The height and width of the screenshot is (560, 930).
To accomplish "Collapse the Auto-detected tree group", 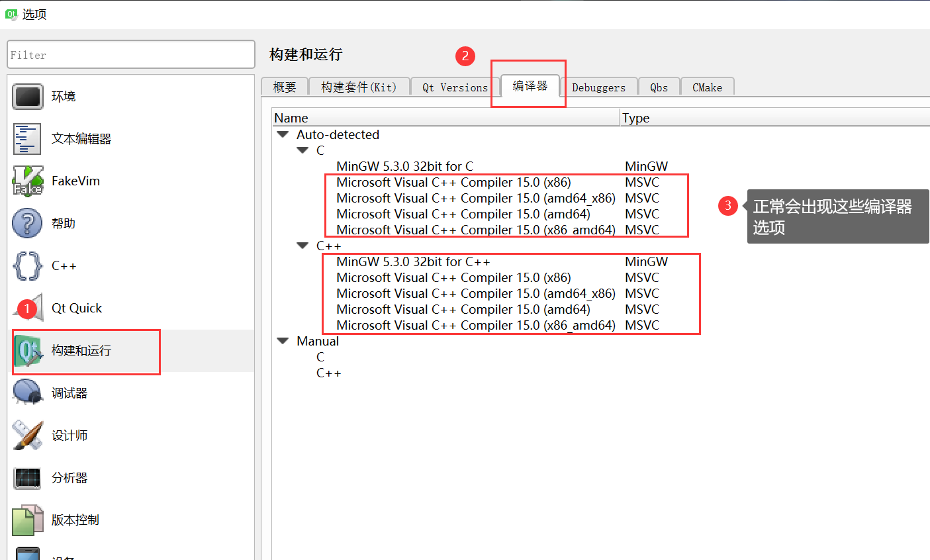I will (x=283, y=134).
